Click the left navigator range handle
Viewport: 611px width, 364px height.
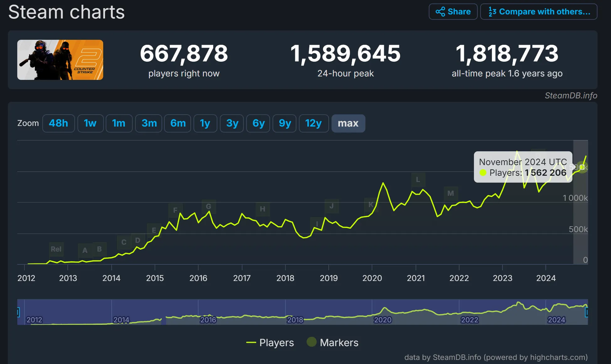tap(18, 312)
